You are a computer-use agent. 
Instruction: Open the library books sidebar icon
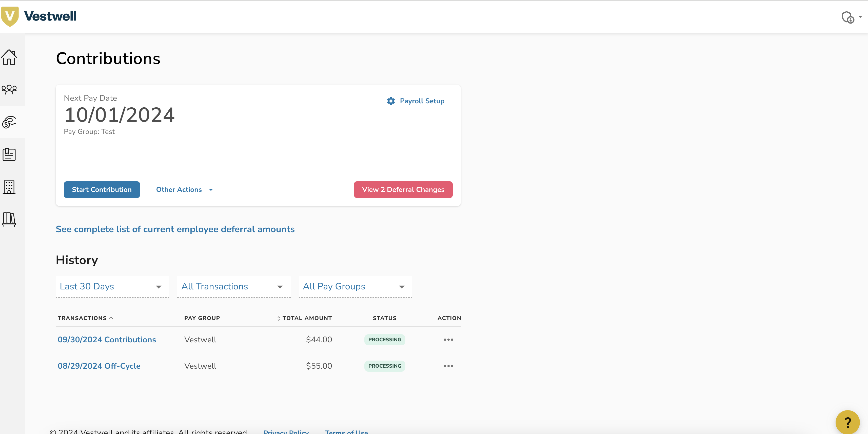(x=9, y=219)
